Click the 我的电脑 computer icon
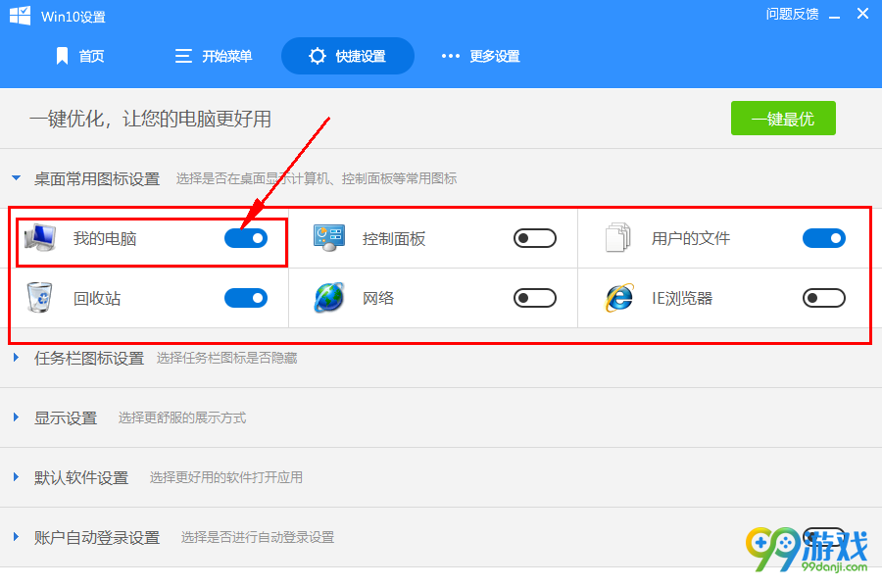Image resolution: width=882 pixels, height=588 pixels. [x=40, y=238]
